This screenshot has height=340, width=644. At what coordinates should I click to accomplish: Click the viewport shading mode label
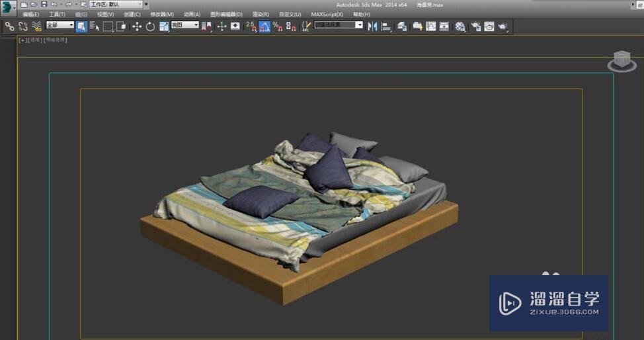(x=55, y=40)
